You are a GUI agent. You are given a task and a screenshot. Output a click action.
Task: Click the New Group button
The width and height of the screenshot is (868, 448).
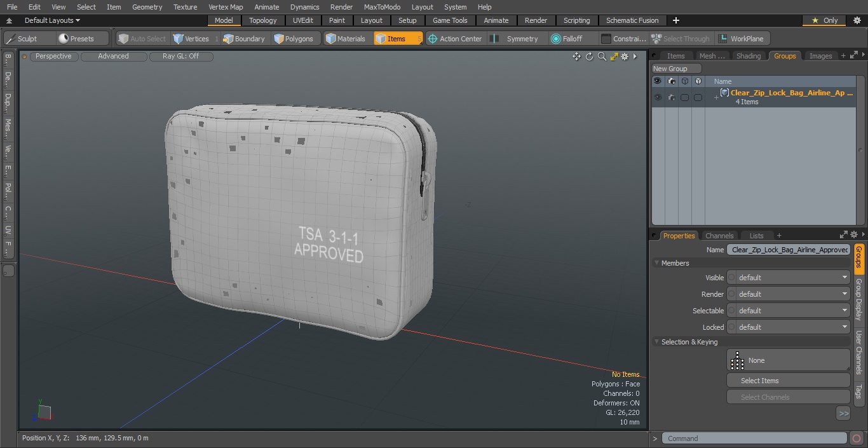click(676, 69)
